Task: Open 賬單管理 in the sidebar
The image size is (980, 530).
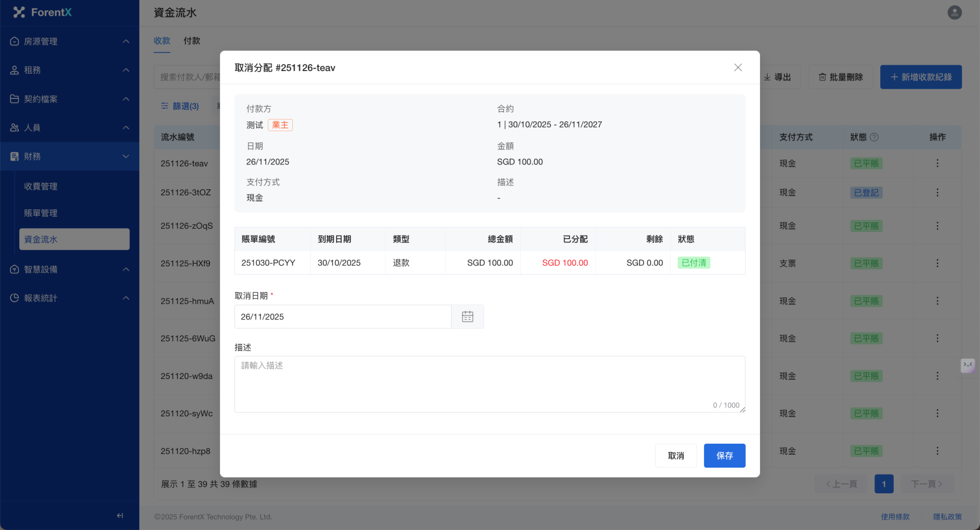Action: point(41,213)
